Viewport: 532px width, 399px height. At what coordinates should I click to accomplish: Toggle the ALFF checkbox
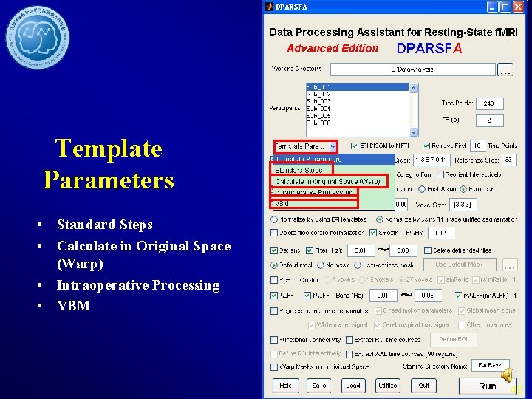point(274,295)
